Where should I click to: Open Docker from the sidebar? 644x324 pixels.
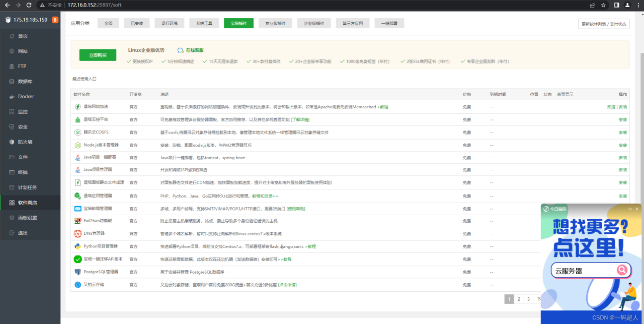[x=26, y=97]
